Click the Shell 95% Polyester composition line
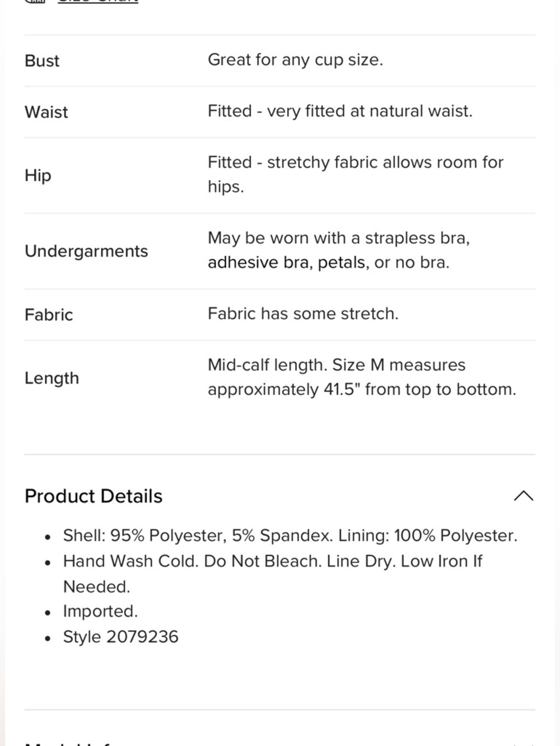The width and height of the screenshot is (560, 746). point(290,535)
